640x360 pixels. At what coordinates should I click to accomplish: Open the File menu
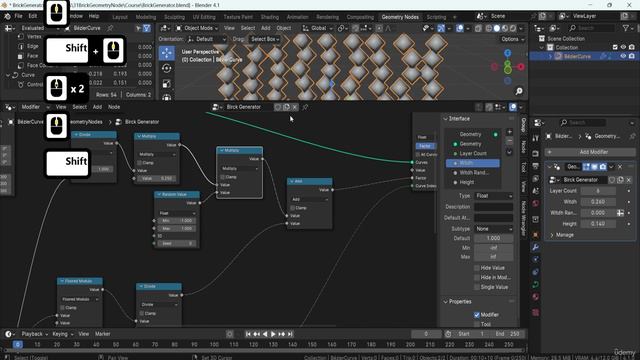click(18, 16)
